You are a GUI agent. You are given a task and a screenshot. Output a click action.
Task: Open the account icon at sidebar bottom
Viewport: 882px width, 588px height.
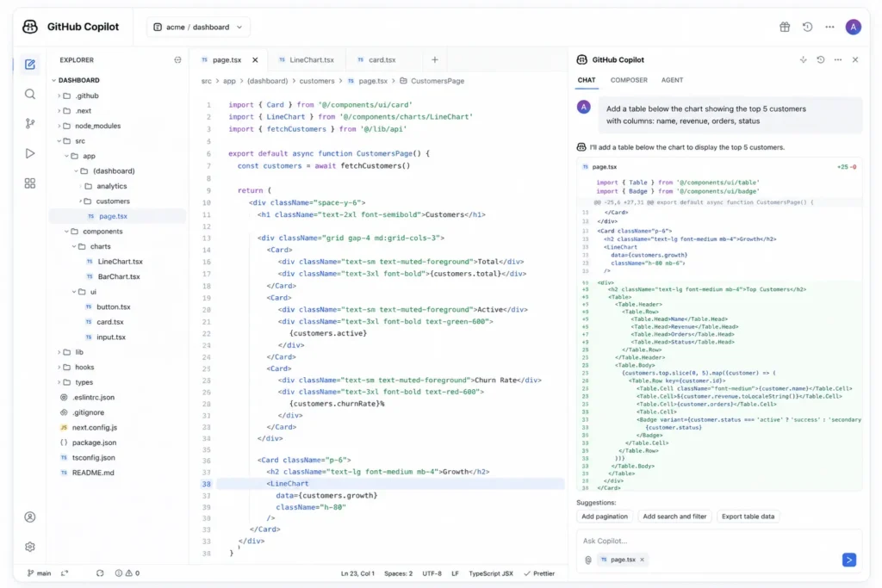(30, 517)
